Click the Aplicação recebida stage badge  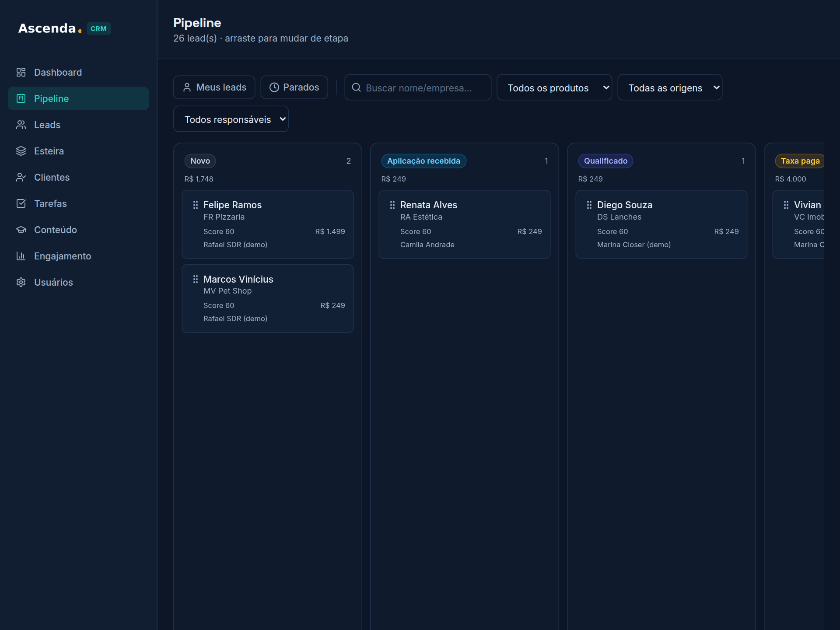click(423, 161)
